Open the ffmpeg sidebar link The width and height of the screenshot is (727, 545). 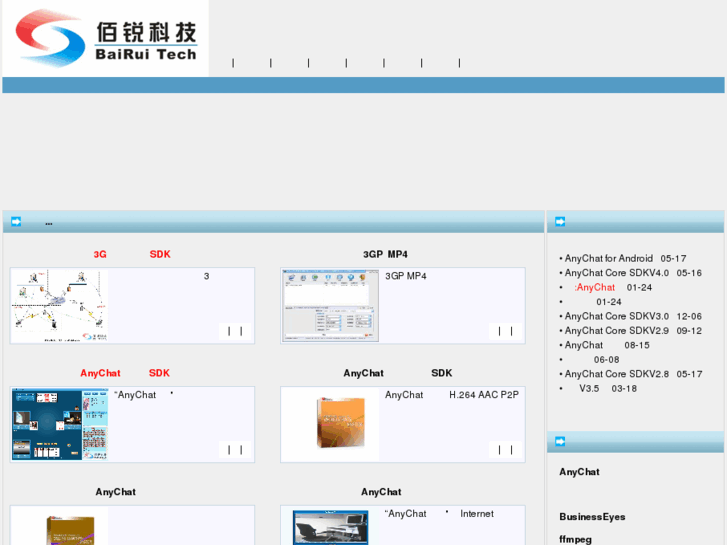point(575,539)
